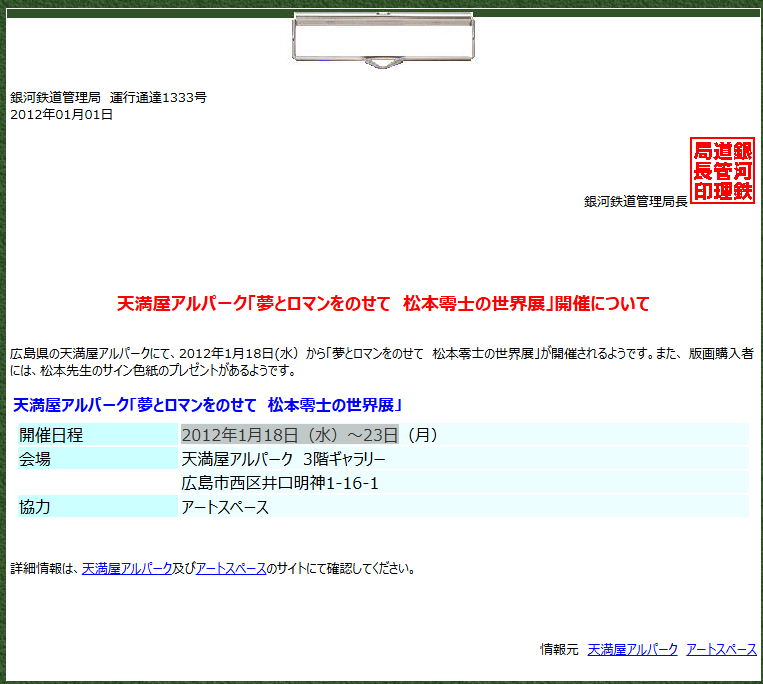Click the 天満屋アルパーク 3階ギャラリー cell
Viewport: 763px width, 684px height.
point(464,459)
